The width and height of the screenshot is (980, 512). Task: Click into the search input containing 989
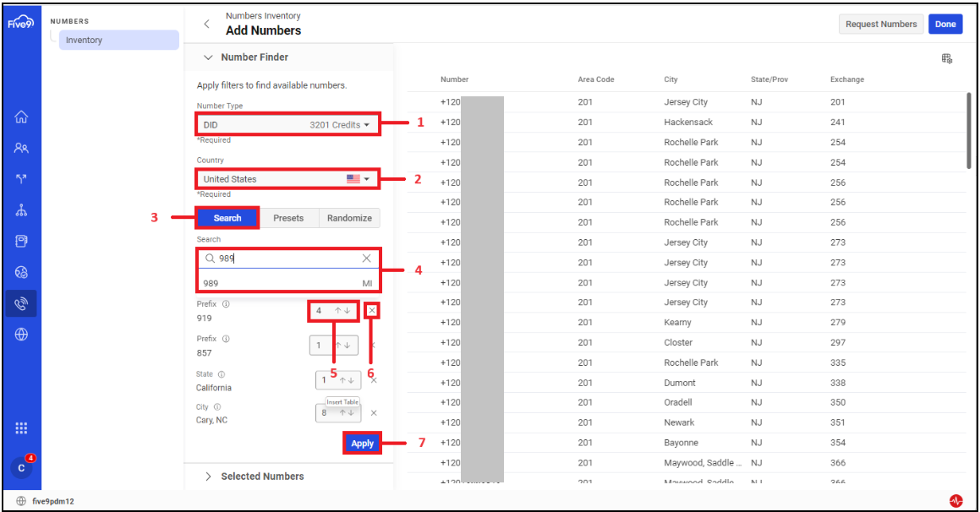(287, 258)
